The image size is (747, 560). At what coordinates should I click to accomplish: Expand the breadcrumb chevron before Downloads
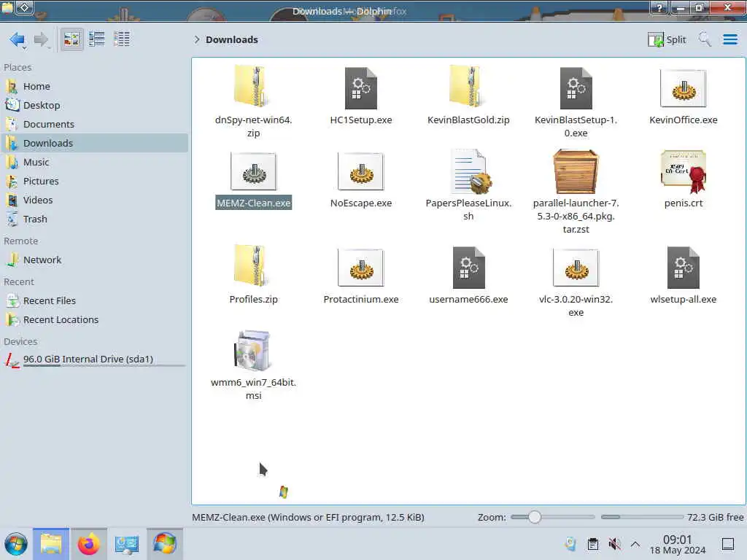click(197, 39)
